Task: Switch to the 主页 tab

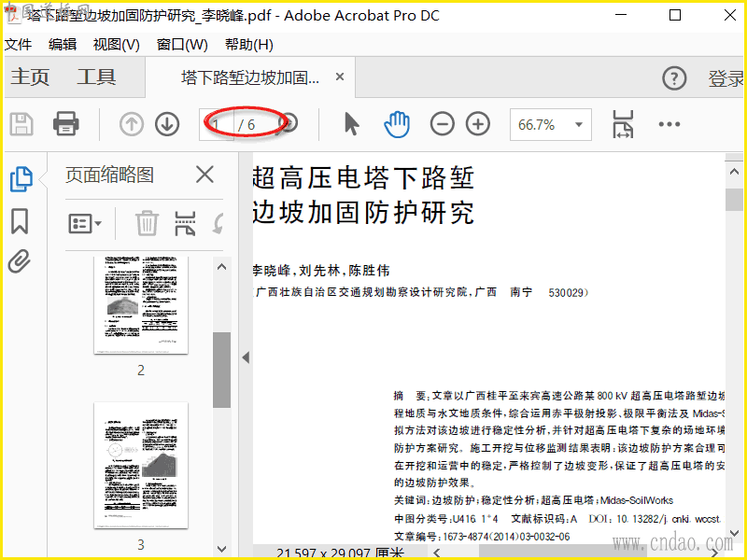Action: click(x=30, y=77)
